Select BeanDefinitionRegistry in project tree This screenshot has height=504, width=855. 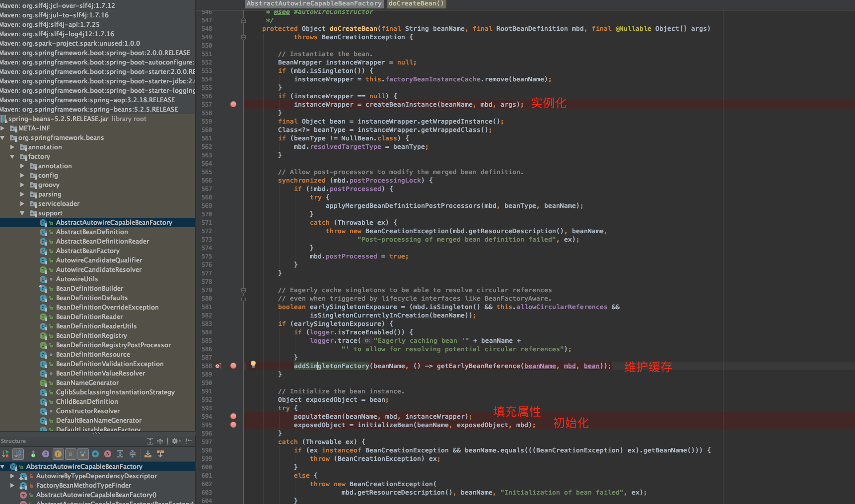[x=91, y=335]
